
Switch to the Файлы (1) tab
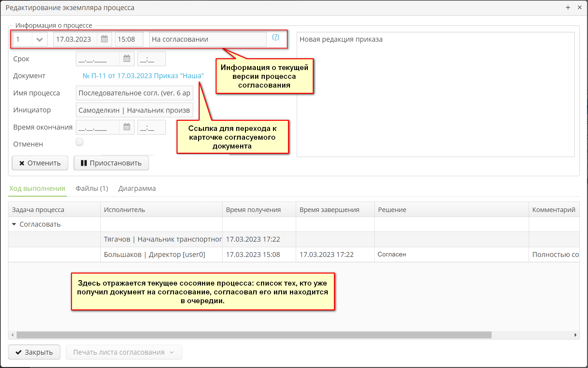[x=92, y=188]
